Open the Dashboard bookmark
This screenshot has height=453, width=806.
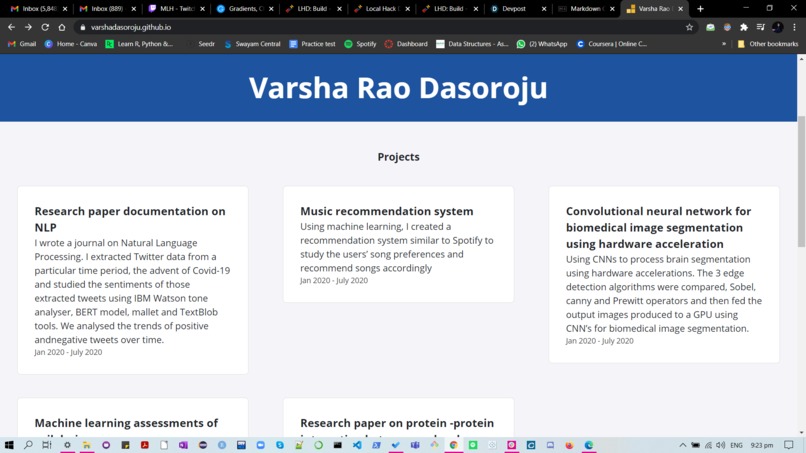(x=406, y=44)
